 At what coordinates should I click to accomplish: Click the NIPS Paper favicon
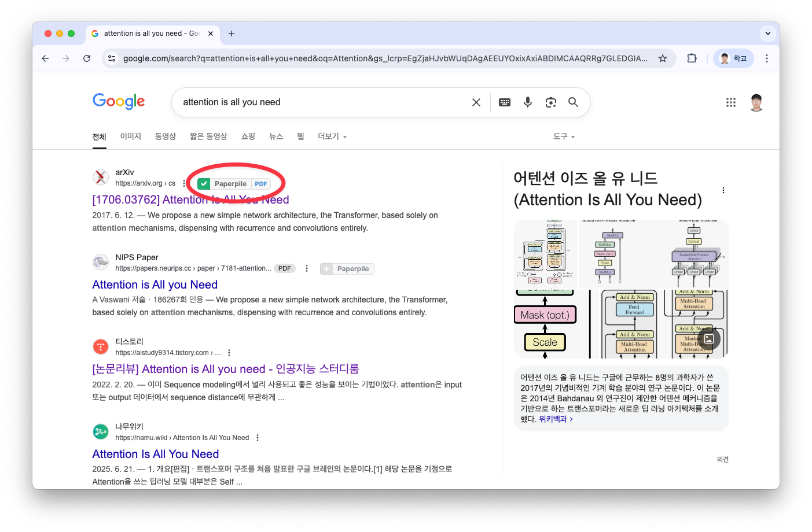(x=101, y=263)
